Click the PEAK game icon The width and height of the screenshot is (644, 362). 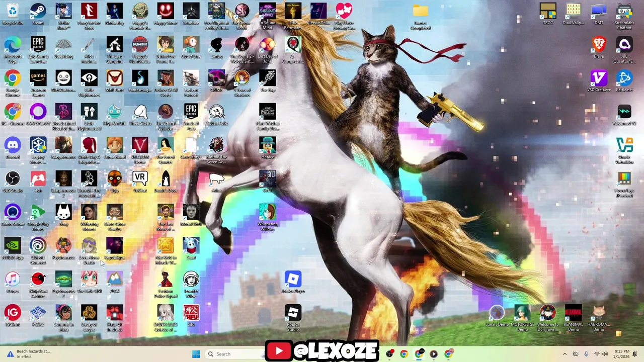[115, 283]
